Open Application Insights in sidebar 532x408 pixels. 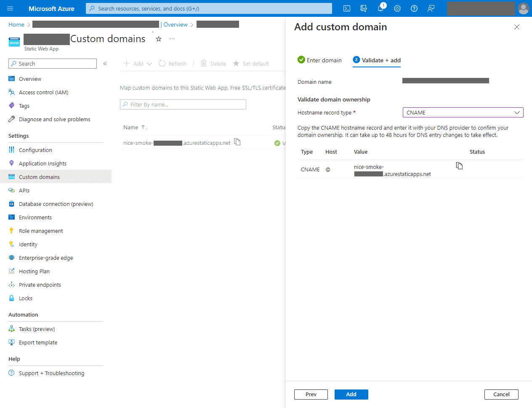[x=43, y=163]
